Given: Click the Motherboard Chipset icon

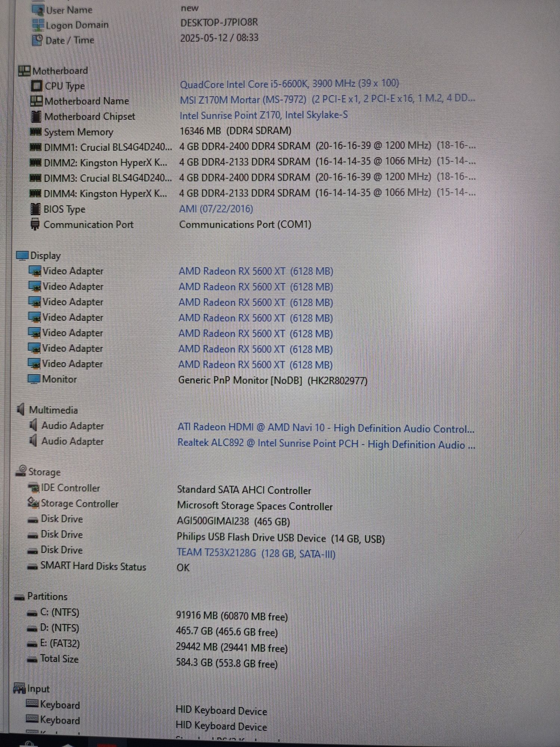Looking at the screenshot, I should pyautogui.click(x=36, y=117).
